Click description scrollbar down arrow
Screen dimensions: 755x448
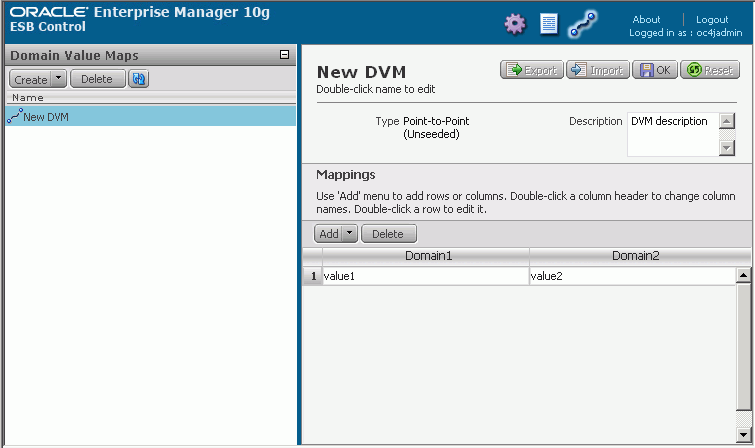(x=727, y=148)
